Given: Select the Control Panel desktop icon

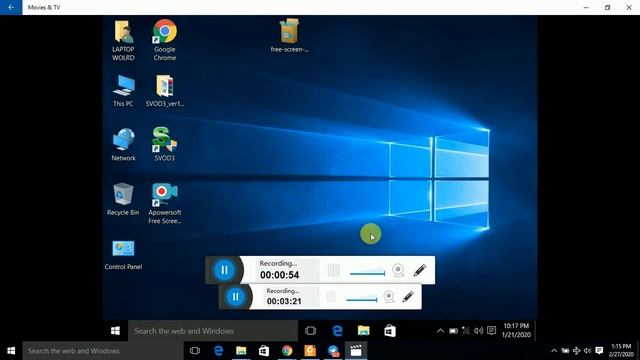Looking at the screenshot, I should click(123, 255).
